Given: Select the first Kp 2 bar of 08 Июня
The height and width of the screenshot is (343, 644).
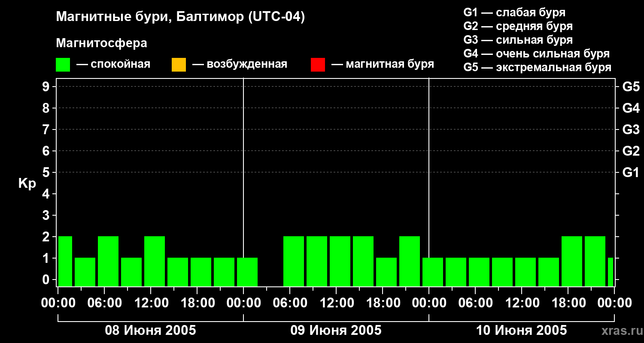Looking at the screenshot, I should coord(65,261).
